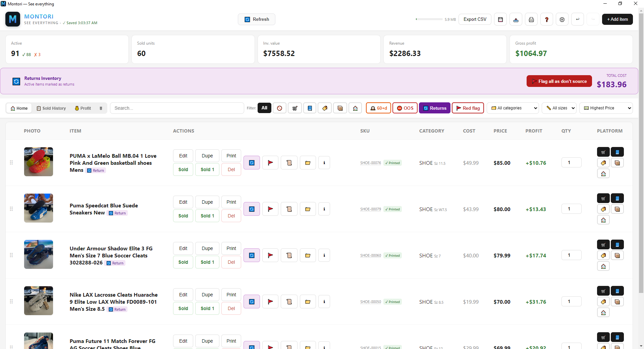Click SKU SHOE-00060 link
The height and width of the screenshot is (349, 644).
coord(371,255)
